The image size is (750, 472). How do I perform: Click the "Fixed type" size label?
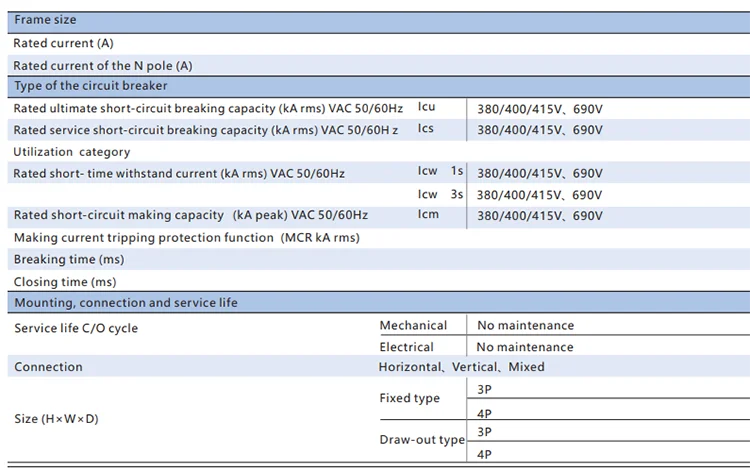click(409, 398)
